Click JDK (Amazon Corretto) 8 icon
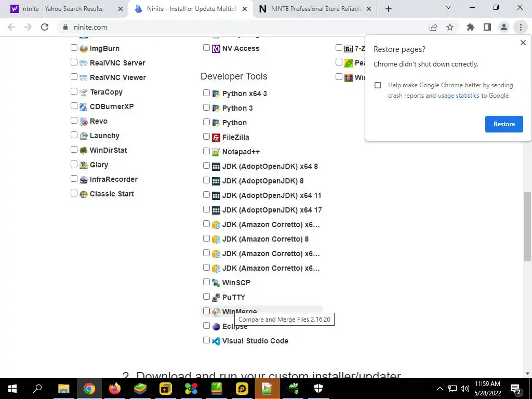532x399 pixels. click(x=216, y=239)
